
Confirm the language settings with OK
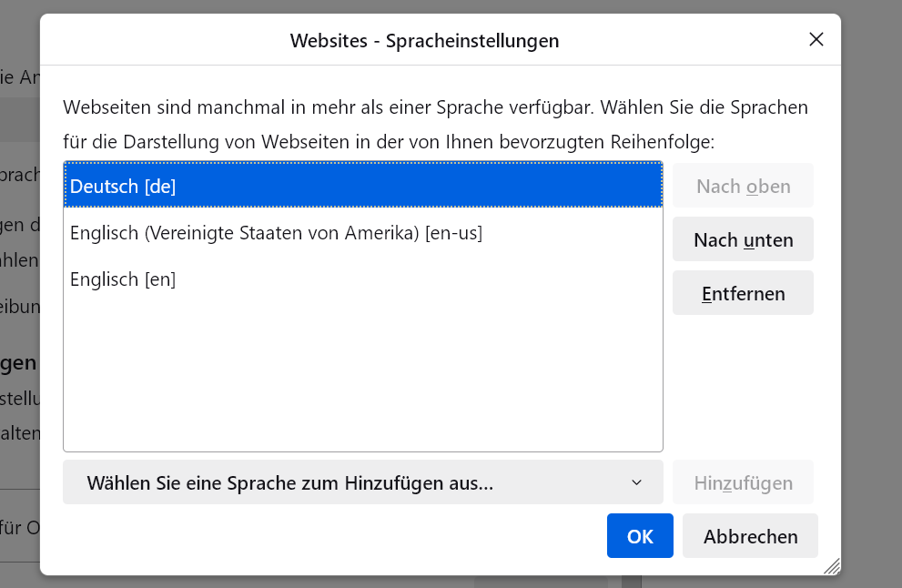[640, 536]
